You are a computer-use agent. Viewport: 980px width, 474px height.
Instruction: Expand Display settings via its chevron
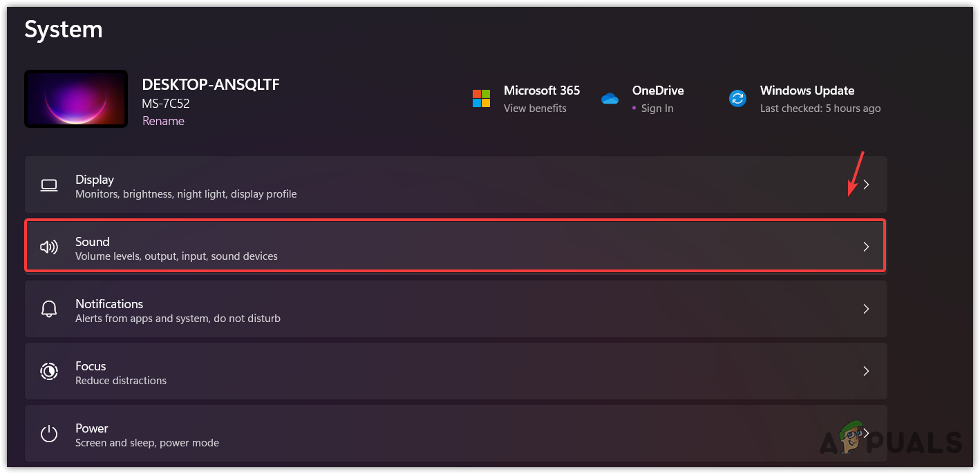pos(866,185)
